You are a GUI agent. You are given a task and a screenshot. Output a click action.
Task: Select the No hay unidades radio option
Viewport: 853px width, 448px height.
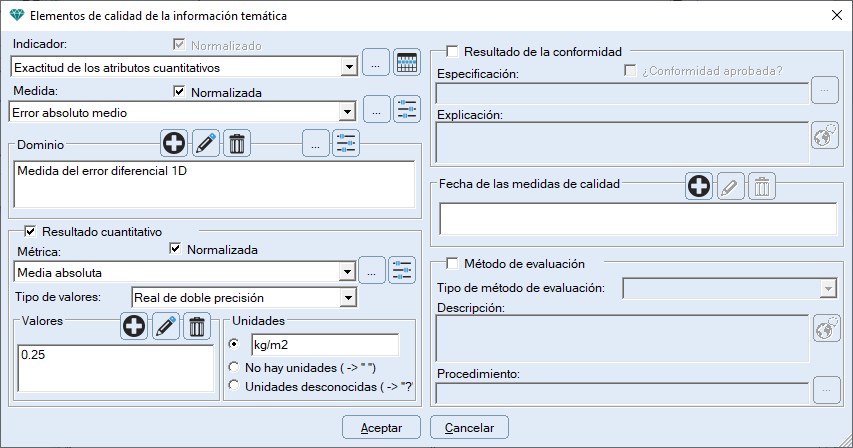pos(235,366)
